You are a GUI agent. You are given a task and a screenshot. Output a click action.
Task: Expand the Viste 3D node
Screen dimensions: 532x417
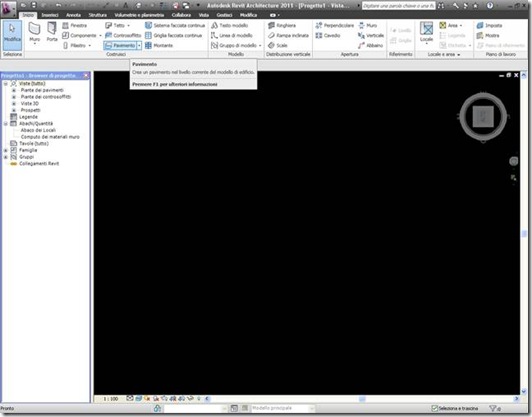[x=14, y=103]
